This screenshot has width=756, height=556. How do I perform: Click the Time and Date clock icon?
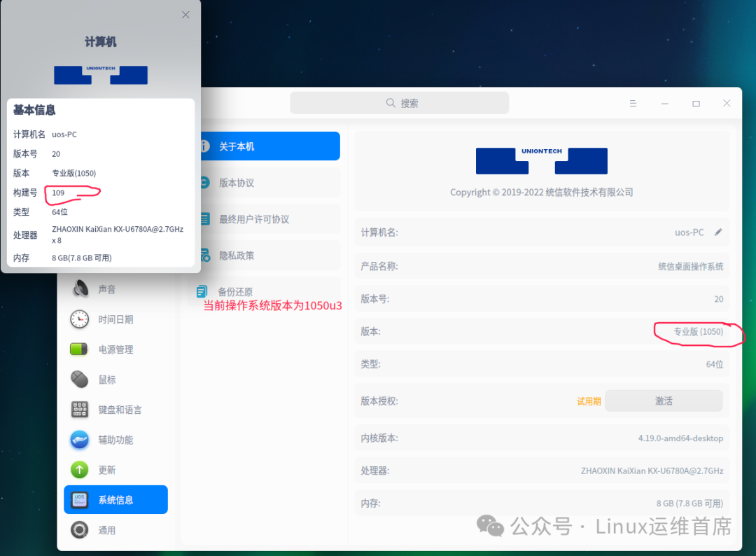tap(80, 319)
